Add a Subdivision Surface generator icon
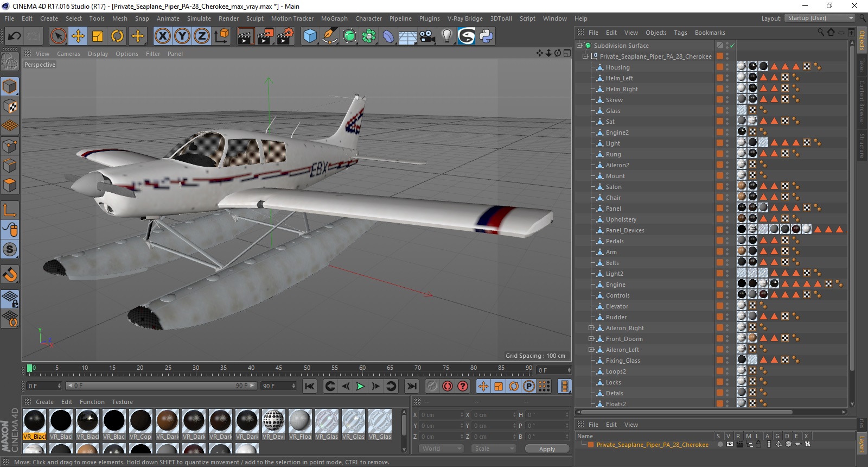Image resolution: width=868 pixels, height=467 pixels. pos(349,36)
